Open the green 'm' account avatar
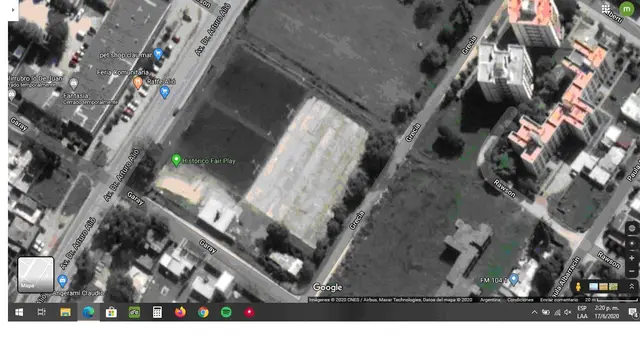640x360 pixels. tap(626, 9)
